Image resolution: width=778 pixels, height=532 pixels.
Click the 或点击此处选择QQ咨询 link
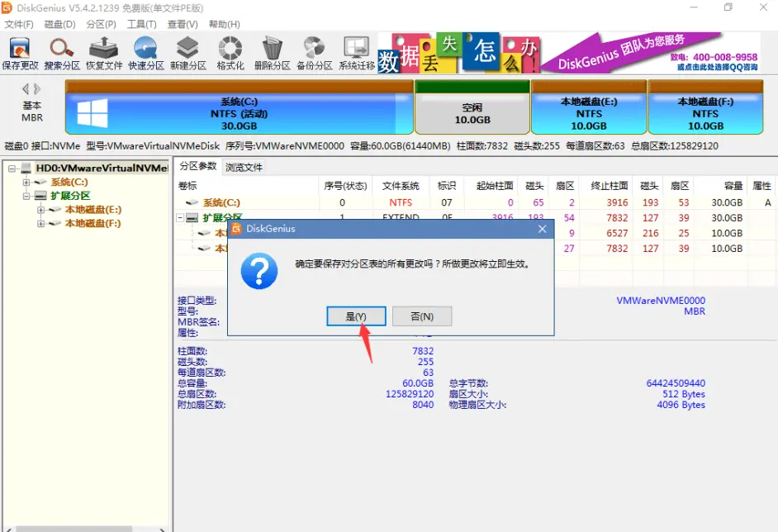718,67
